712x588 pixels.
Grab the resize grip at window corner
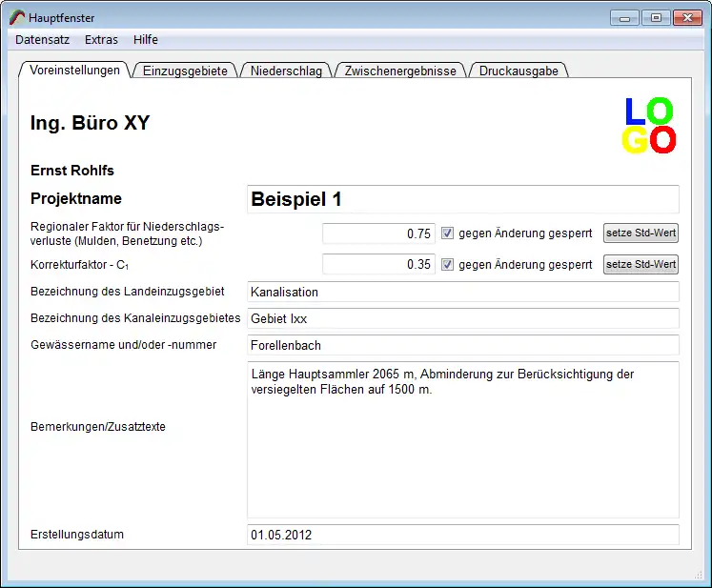[x=699, y=576]
